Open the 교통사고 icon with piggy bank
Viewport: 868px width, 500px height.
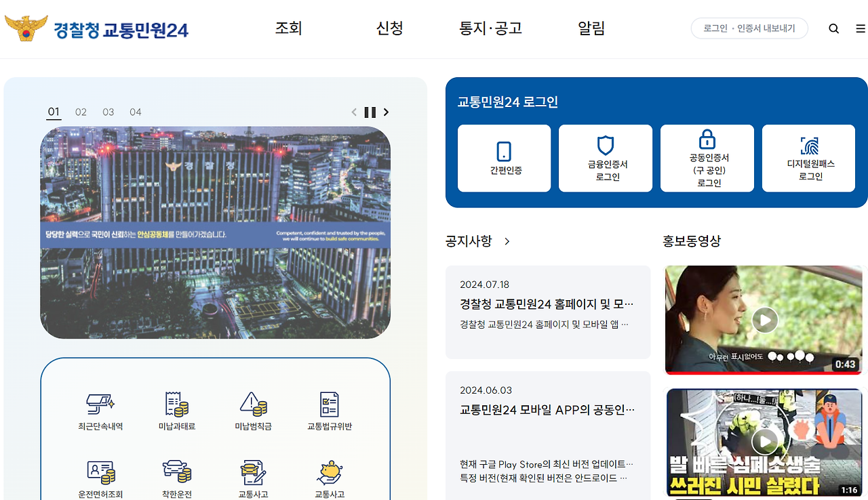point(330,472)
